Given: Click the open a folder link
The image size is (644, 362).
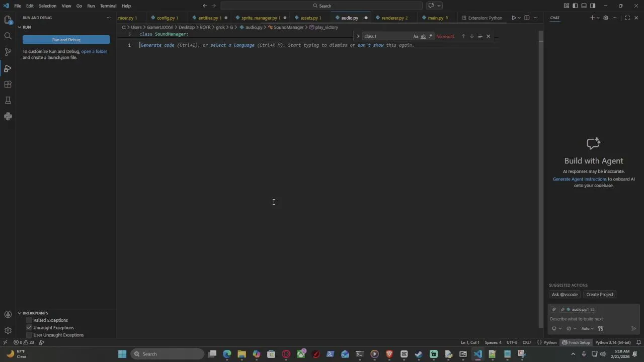Looking at the screenshot, I should pos(94,51).
